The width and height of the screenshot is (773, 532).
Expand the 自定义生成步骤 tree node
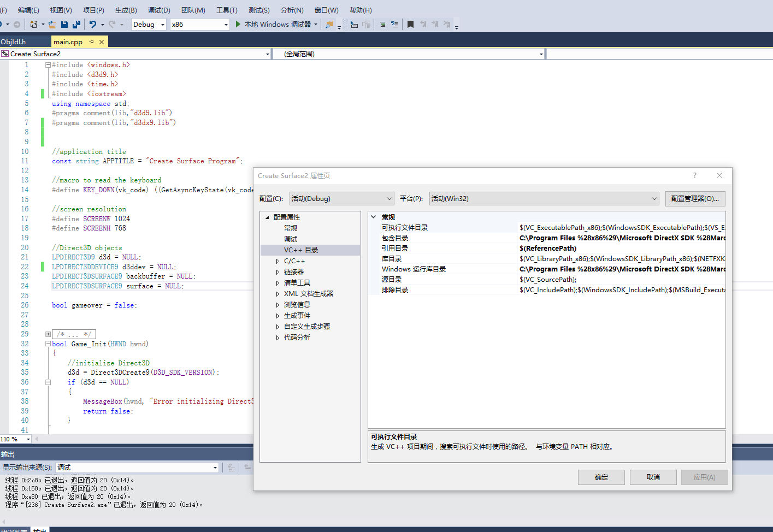click(278, 327)
